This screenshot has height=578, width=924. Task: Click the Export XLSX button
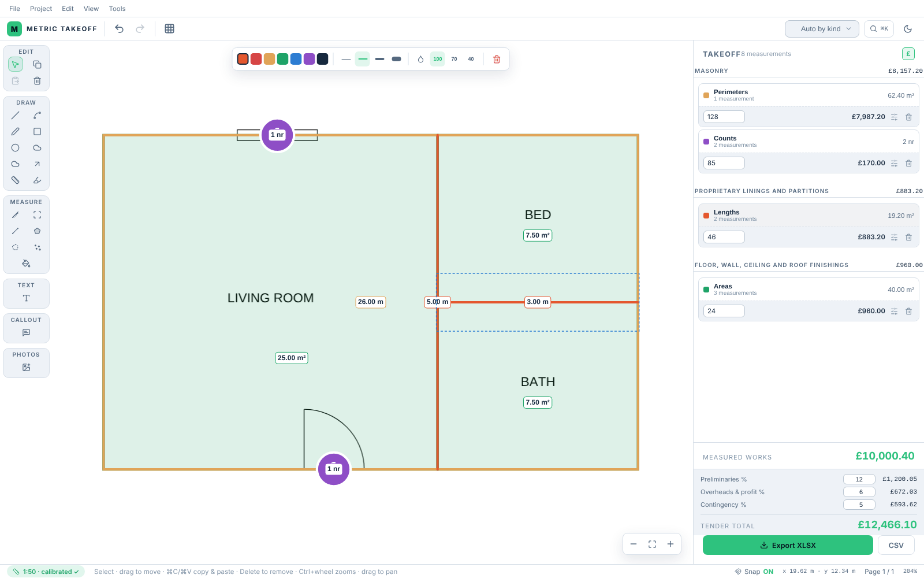click(788, 545)
